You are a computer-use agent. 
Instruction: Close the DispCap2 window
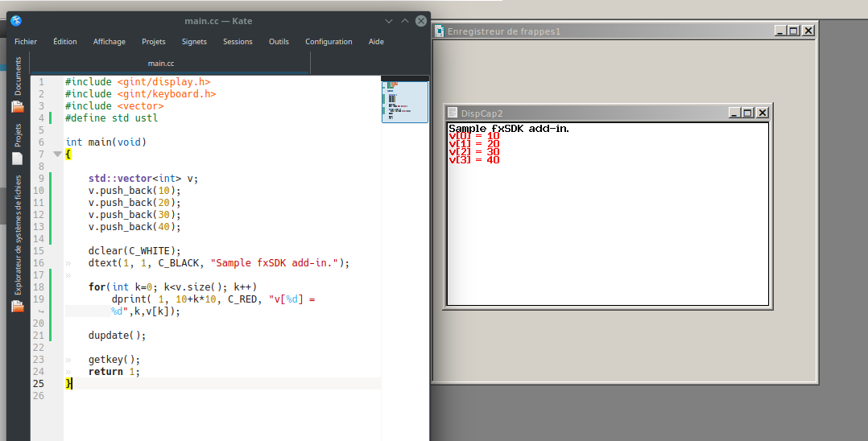coord(763,113)
